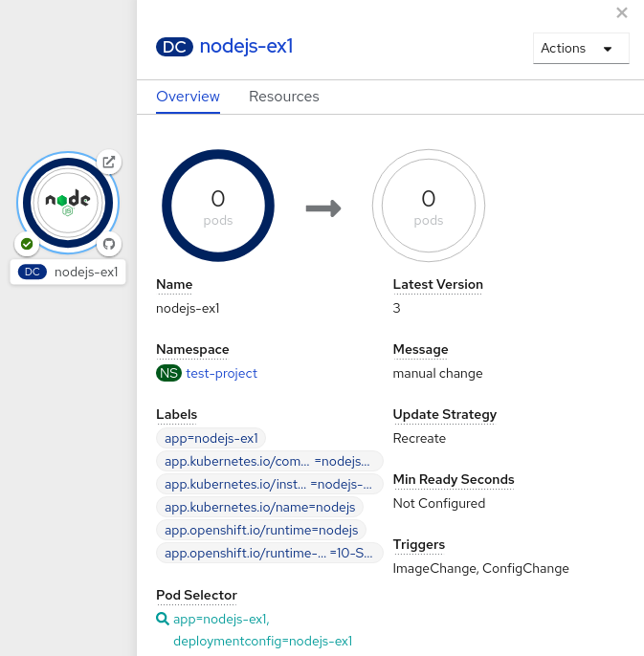Click the app=nodejs-ex1 label chip
644x656 pixels.
[211, 438]
